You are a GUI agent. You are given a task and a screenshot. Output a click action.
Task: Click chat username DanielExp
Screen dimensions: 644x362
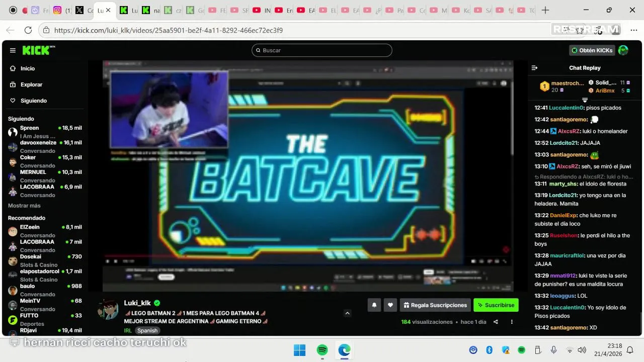click(x=563, y=215)
